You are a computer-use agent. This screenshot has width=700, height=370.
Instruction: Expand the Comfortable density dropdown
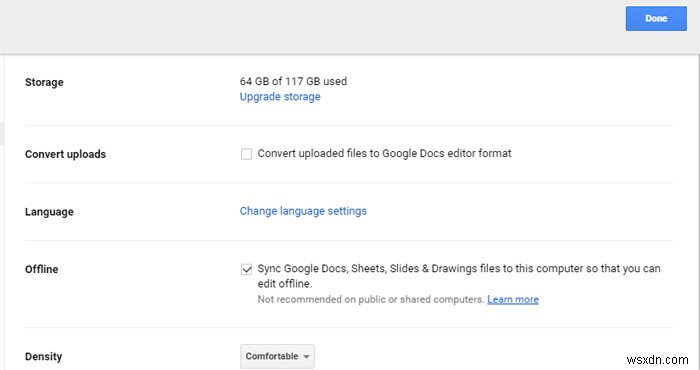tap(277, 356)
